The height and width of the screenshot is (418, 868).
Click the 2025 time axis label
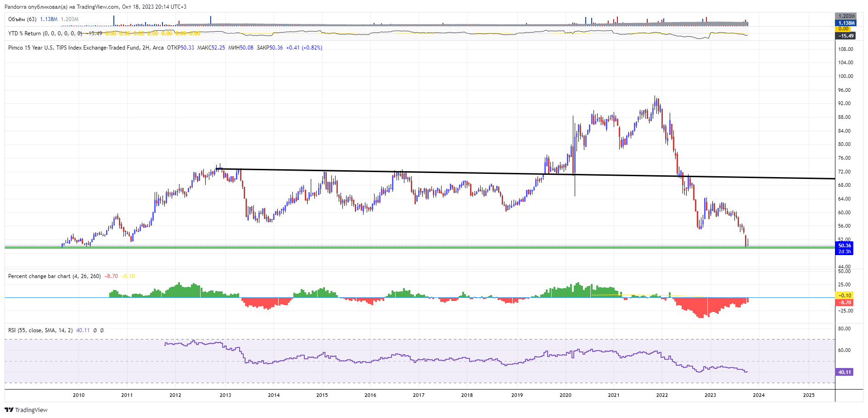809,395
